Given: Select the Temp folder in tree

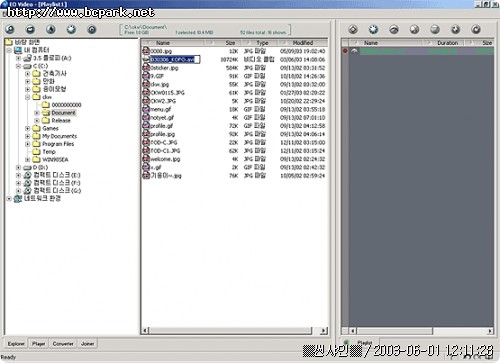Looking at the screenshot, I should point(49,152).
